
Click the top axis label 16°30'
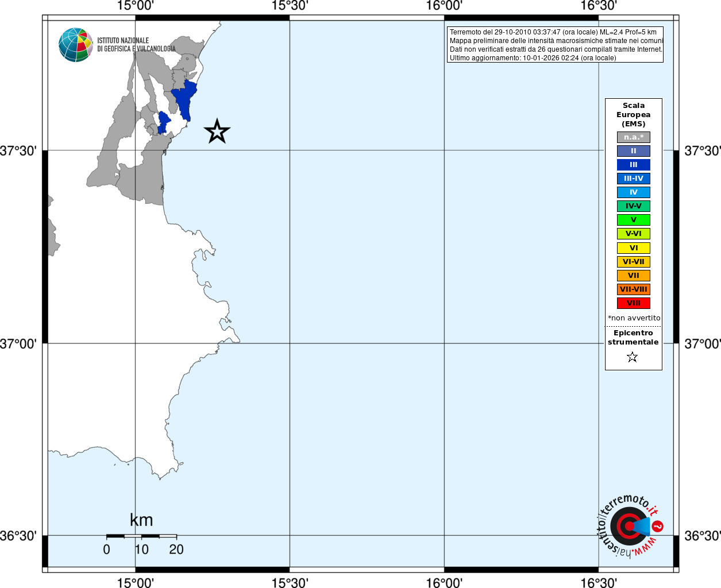599,6
